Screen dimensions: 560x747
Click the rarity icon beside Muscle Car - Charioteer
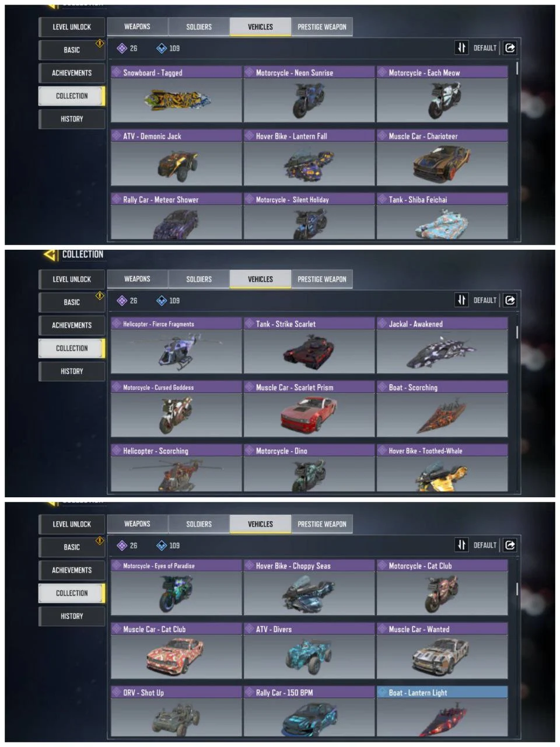coord(382,136)
